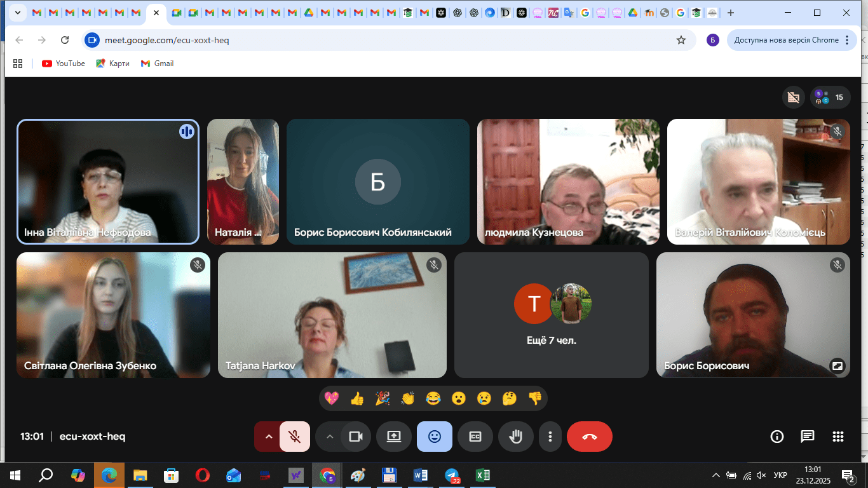Screen dimensions: 868x488
Task: Click the red Leave call button
Action: point(589,437)
